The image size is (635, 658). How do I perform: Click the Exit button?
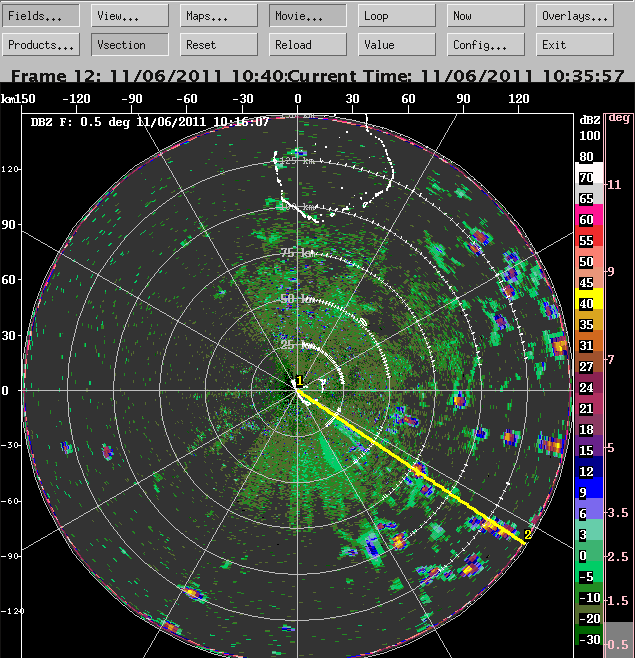[575, 44]
